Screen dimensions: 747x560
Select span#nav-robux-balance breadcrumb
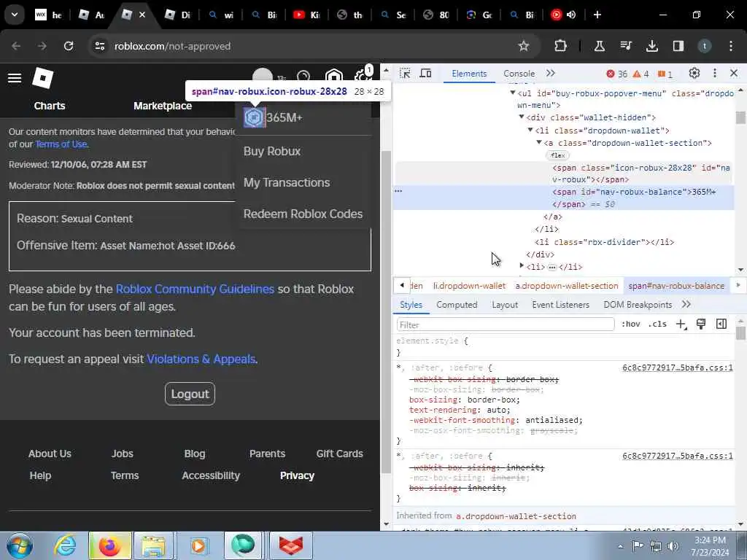click(x=676, y=286)
